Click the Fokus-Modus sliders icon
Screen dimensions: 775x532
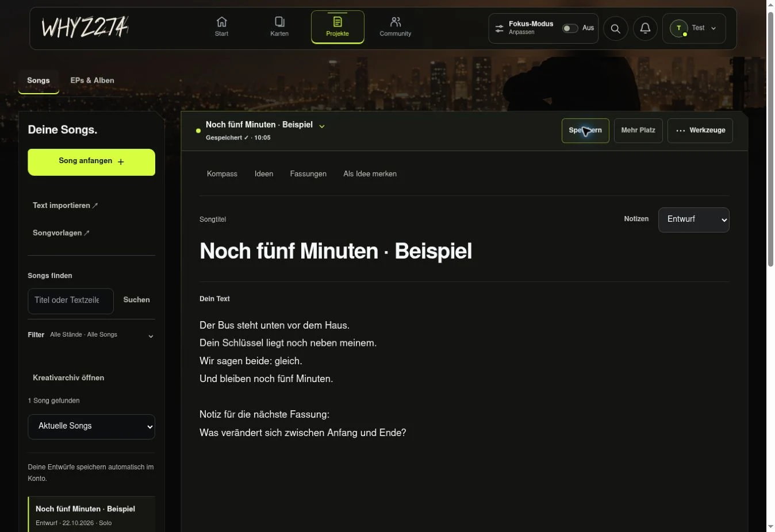pyautogui.click(x=499, y=28)
